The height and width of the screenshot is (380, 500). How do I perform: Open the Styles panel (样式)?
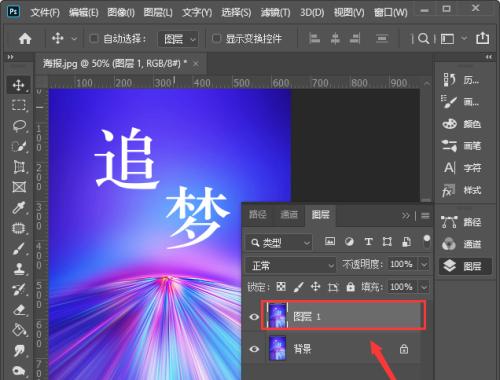click(462, 190)
